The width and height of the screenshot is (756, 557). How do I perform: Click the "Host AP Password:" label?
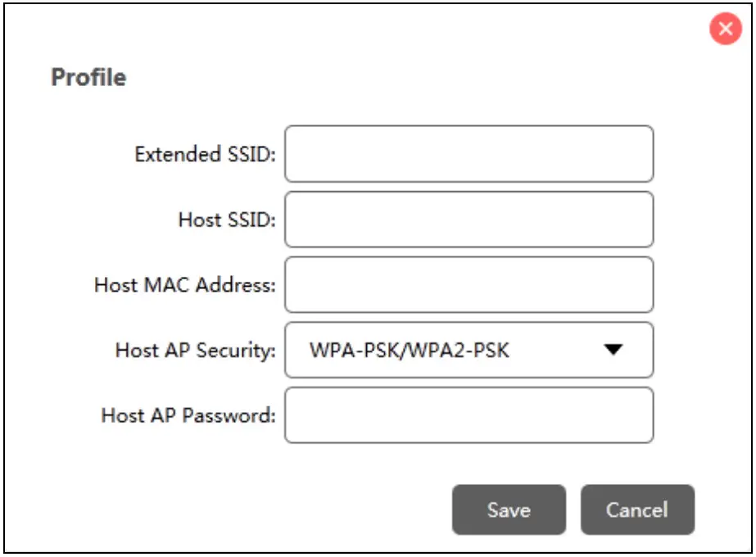coord(188,416)
